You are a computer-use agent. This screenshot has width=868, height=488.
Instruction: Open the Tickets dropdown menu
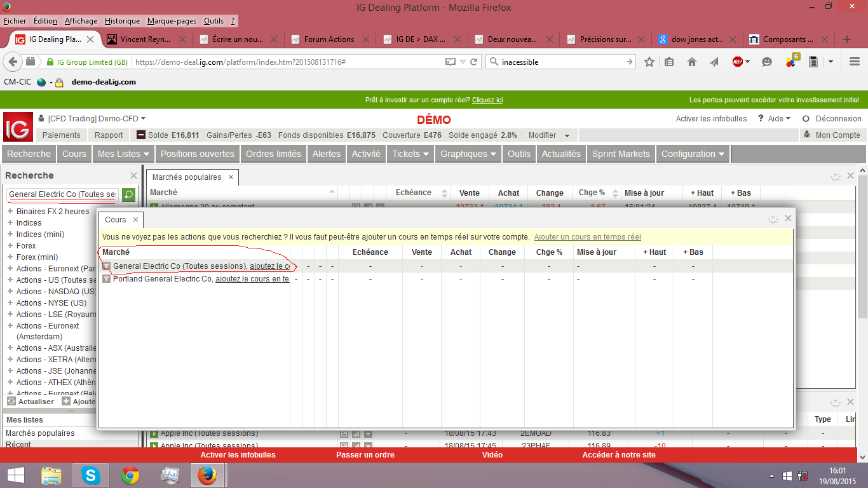(x=410, y=154)
